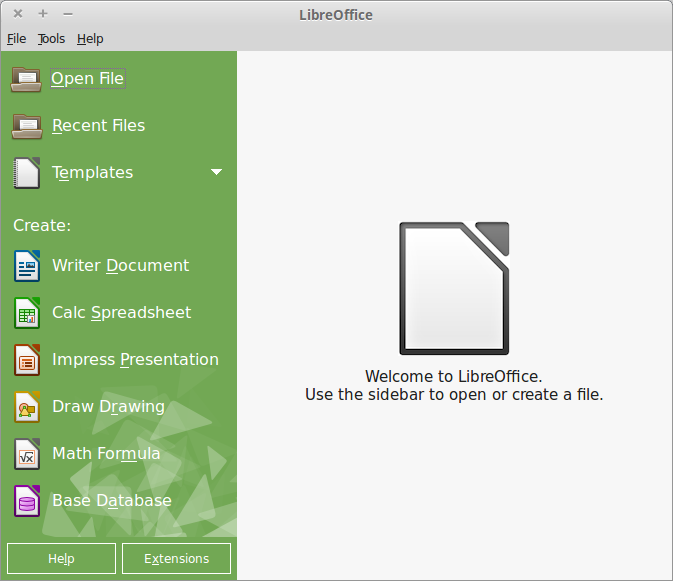This screenshot has width=673, height=581.
Task: Click the Open File label
Action: pos(88,79)
